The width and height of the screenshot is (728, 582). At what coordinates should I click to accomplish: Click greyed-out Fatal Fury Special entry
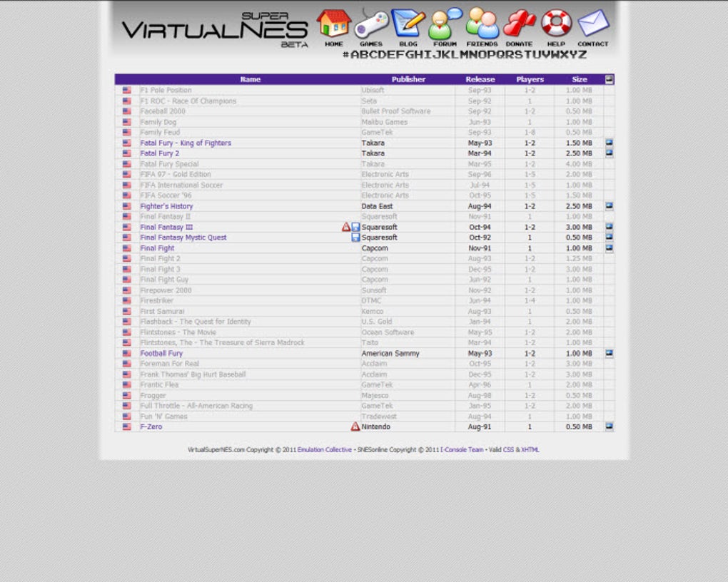(x=169, y=164)
